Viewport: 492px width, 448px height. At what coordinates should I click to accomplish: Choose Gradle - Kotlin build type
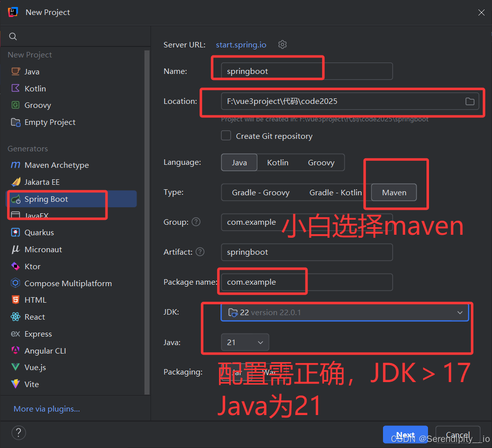pyautogui.click(x=335, y=192)
